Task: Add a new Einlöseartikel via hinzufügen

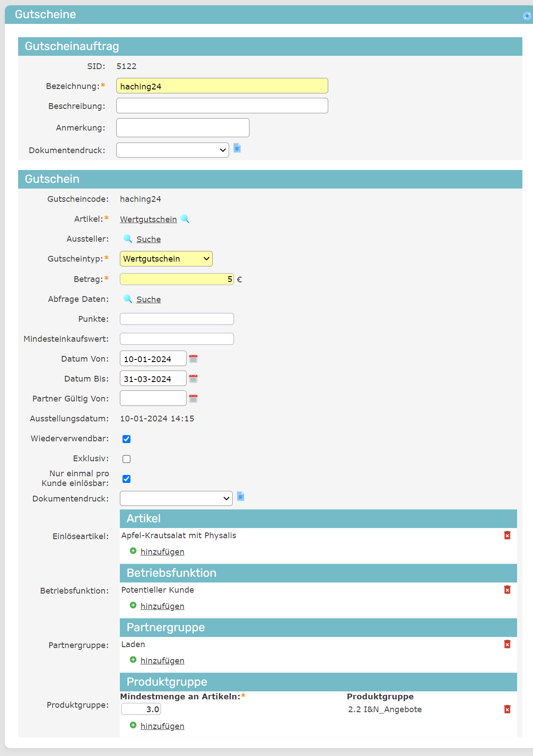Action: (162, 552)
